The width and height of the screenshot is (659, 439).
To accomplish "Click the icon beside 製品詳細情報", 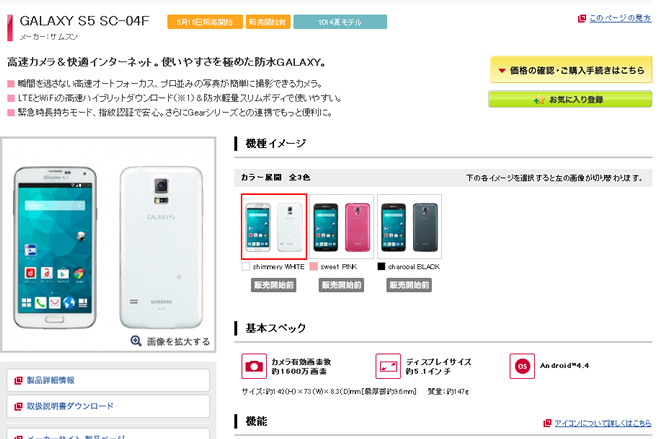I will [18, 381].
